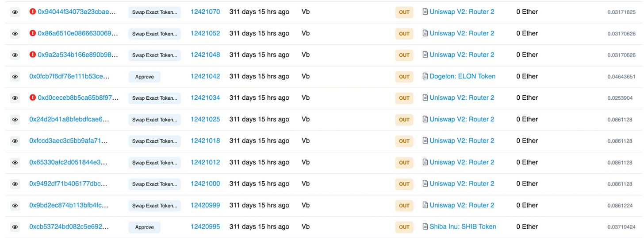Click red warning icon beside 0xd0ceceb8b5ca65b8f97

32,98
